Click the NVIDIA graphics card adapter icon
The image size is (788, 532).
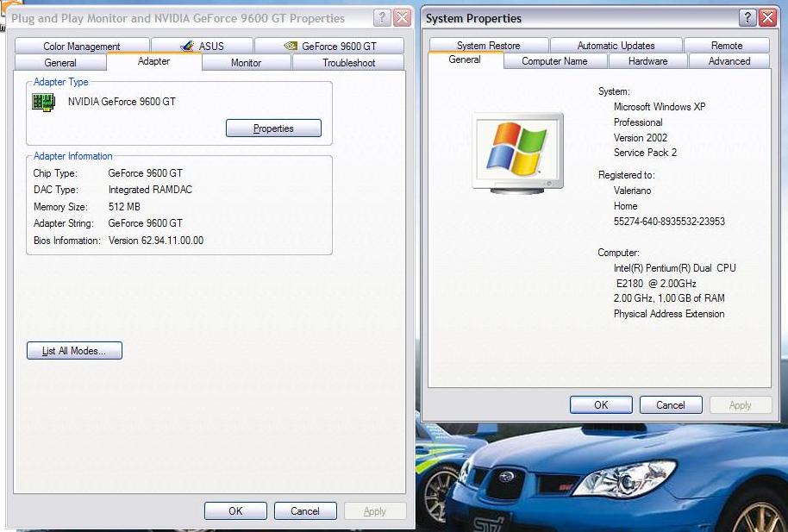coord(43,102)
